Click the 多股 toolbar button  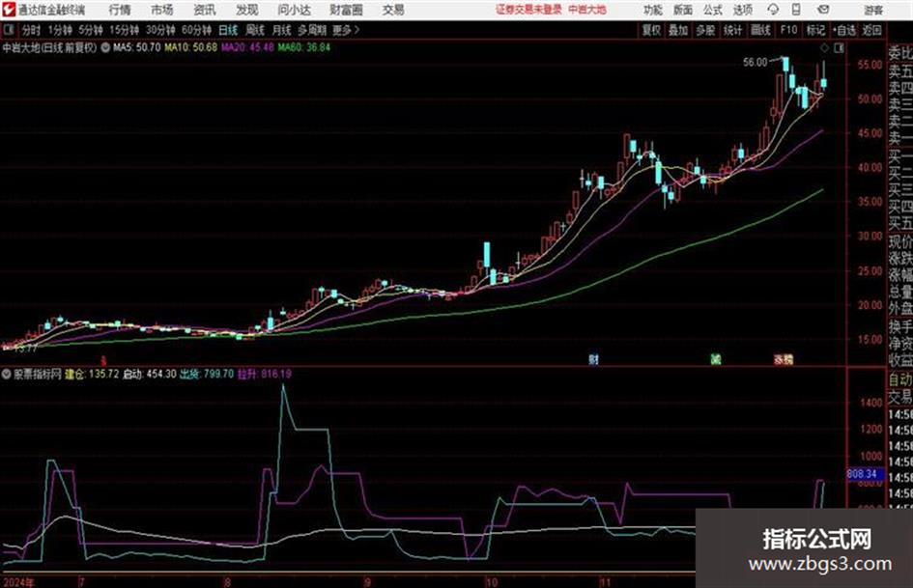click(x=705, y=30)
